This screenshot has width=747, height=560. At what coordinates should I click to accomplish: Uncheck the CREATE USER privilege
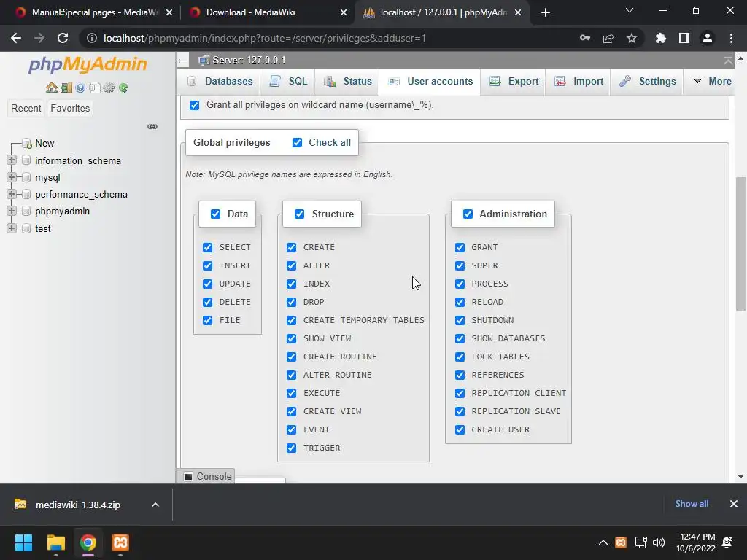pos(460,429)
